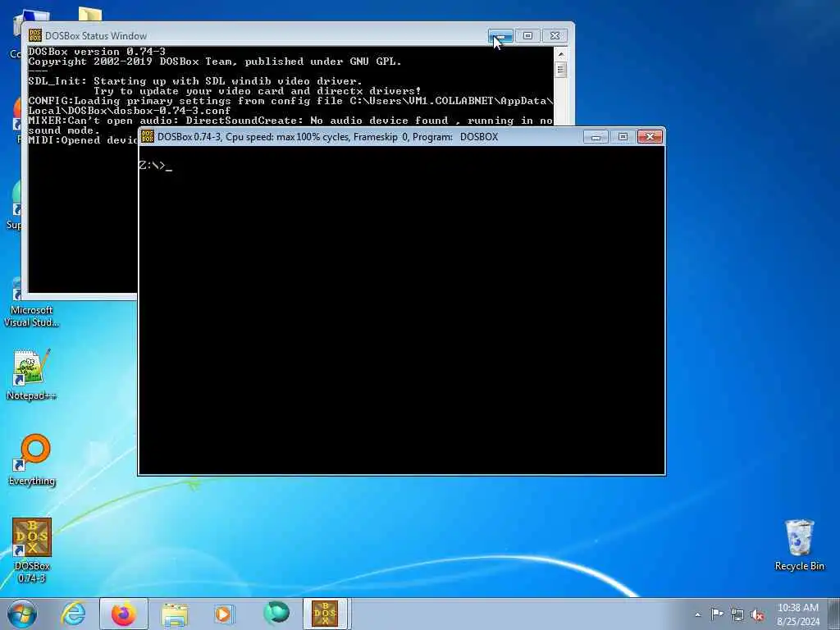Open Windows Explorer folder on taskbar
This screenshot has height=630, width=840.
175,614
